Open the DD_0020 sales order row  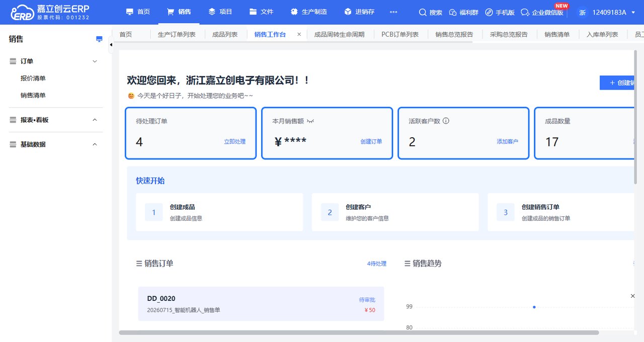click(x=261, y=304)
